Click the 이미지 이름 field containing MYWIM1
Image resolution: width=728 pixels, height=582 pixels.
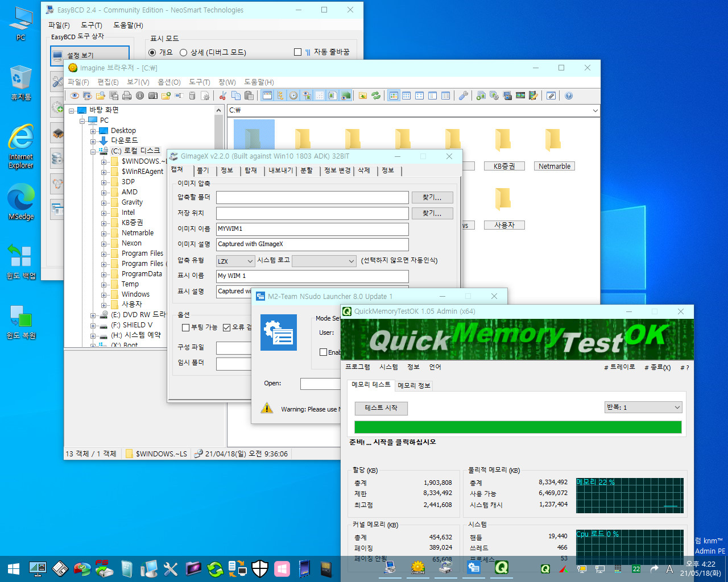[312, 228]
